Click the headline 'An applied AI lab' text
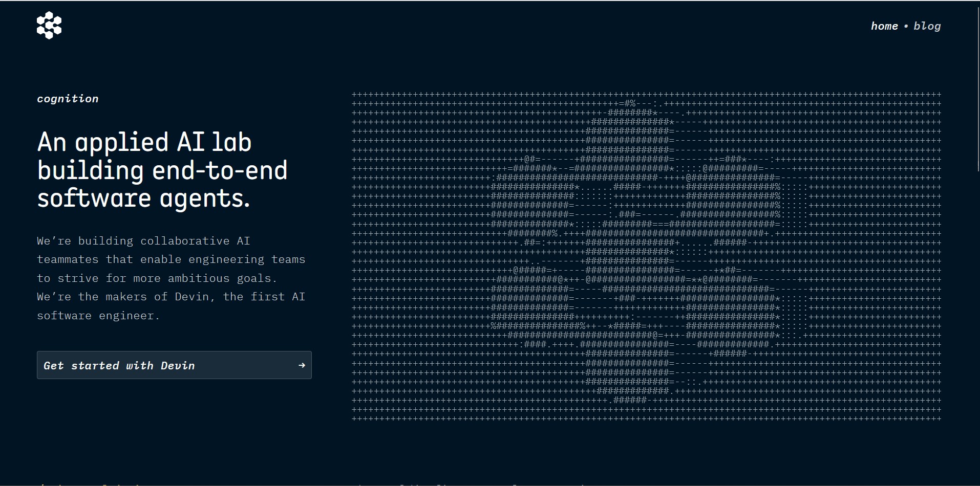The height and width of the screenshot is (486, 980). (144, 142)
